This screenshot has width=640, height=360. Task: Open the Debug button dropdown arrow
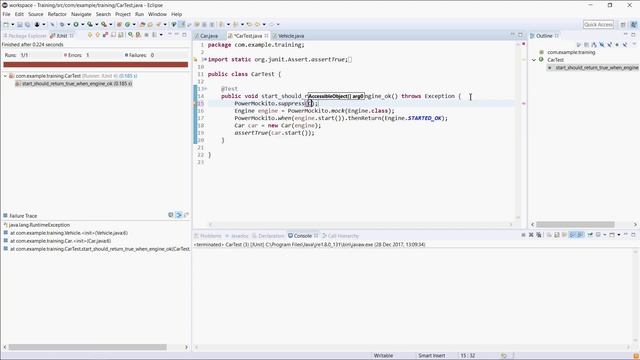(x=68, y=24)
